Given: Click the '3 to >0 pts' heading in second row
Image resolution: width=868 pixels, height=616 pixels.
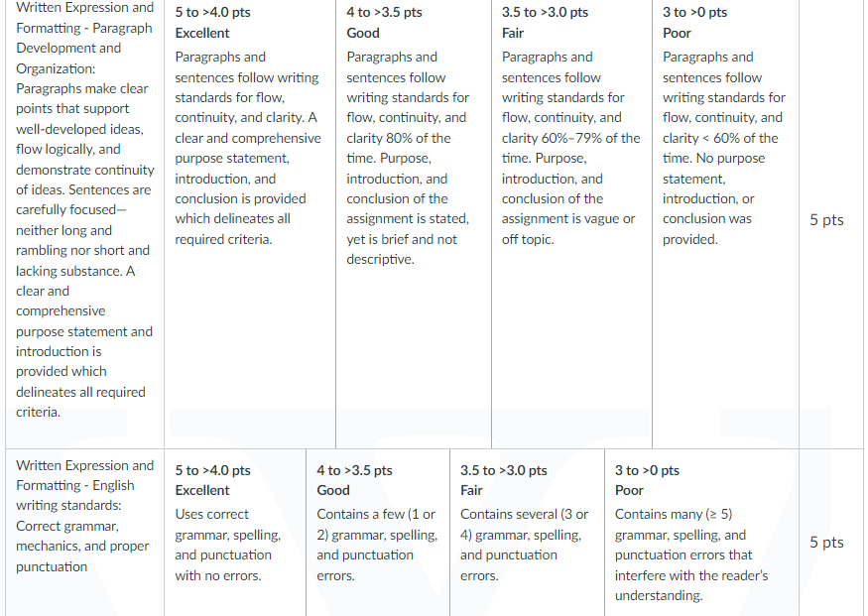Looking at the screenshot, I should click(x=647, y=470).
